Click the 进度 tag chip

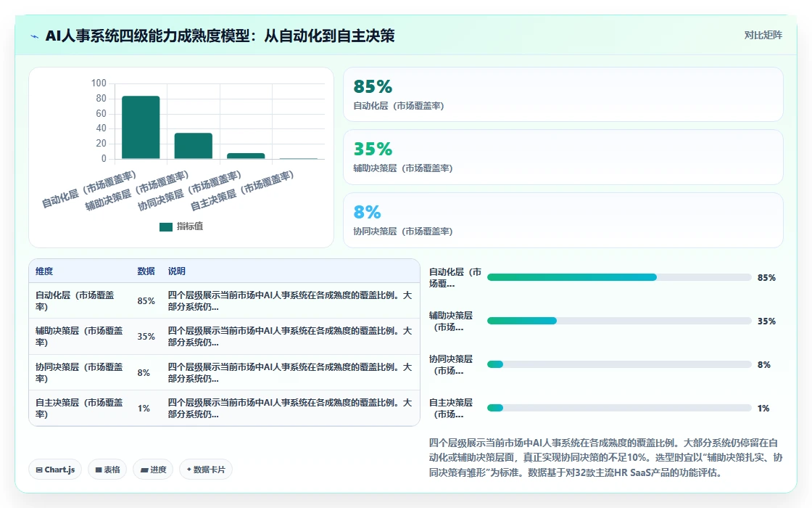(x=153, y=470)
